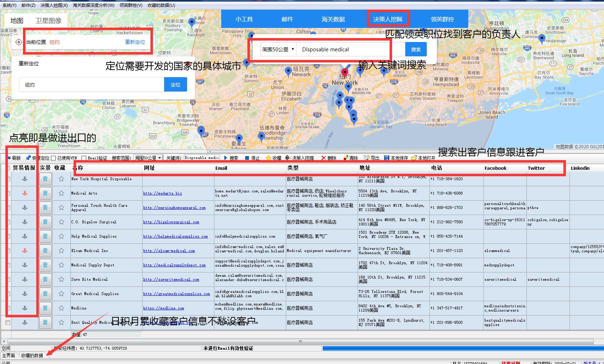Check the Best Quality Medical row checkbox

tap(8, 322)
